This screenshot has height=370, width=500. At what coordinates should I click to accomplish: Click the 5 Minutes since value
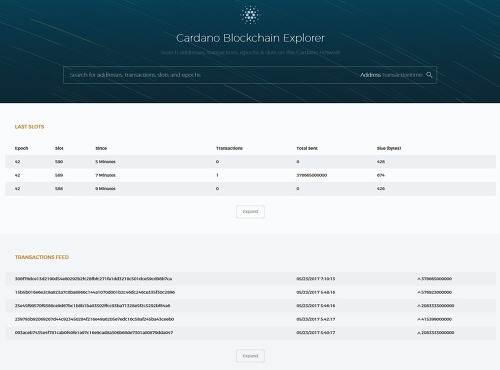105,162
